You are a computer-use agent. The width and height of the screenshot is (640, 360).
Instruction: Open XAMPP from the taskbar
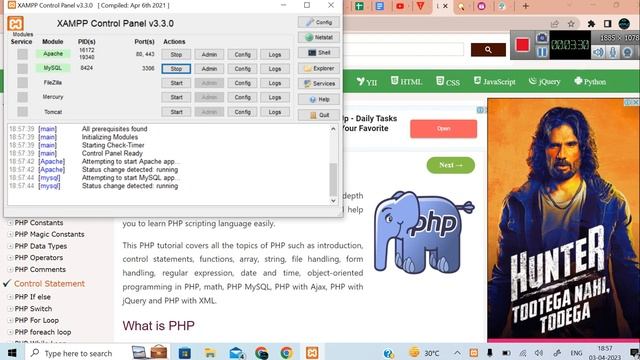pos(312,353)
